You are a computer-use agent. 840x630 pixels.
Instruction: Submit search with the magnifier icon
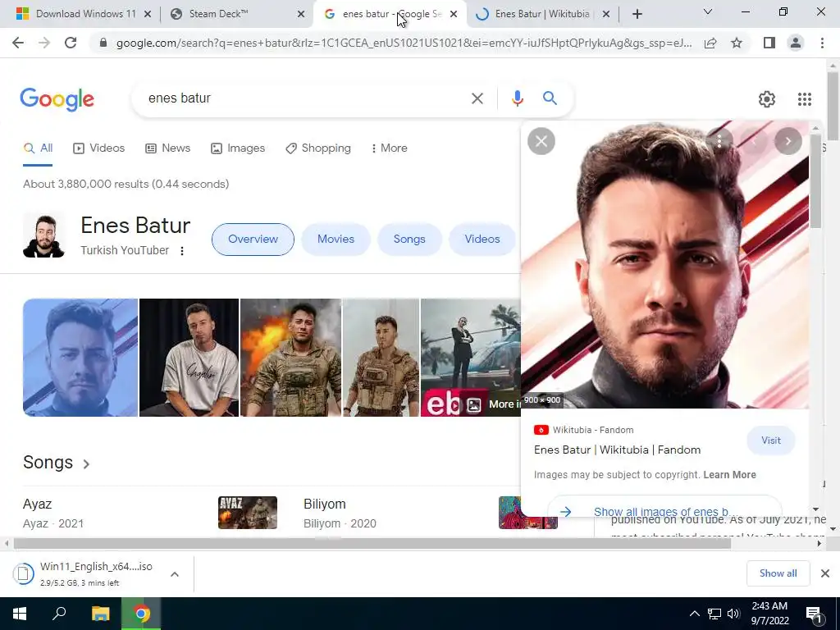(550, 98)
